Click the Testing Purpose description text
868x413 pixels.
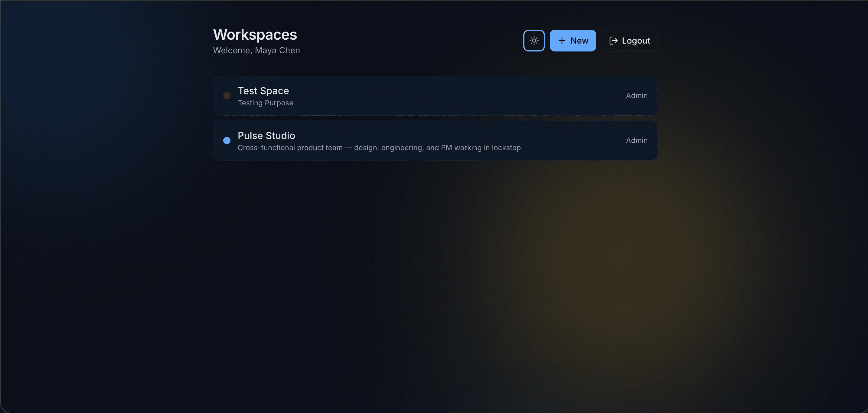(x=265, y=103)
